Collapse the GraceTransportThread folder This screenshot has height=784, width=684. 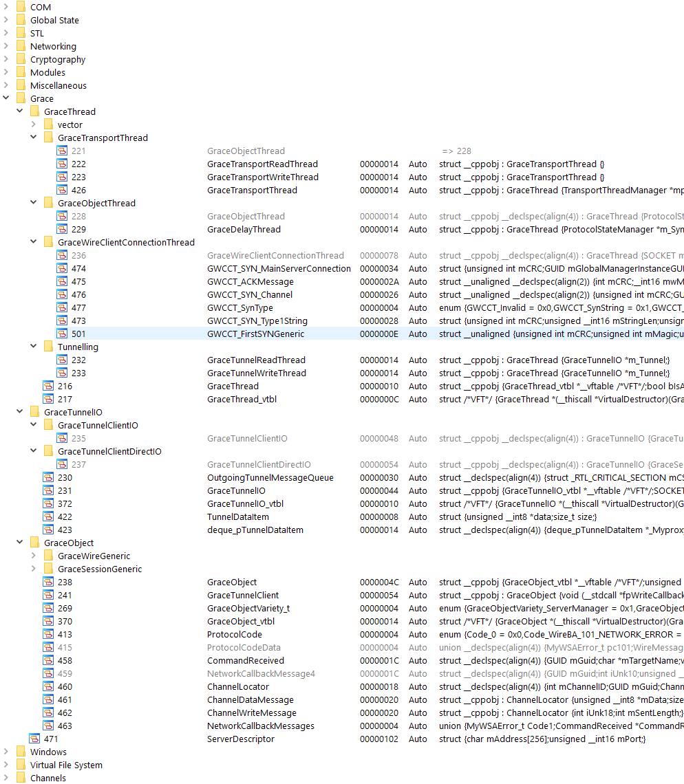(x=34, y=137)
